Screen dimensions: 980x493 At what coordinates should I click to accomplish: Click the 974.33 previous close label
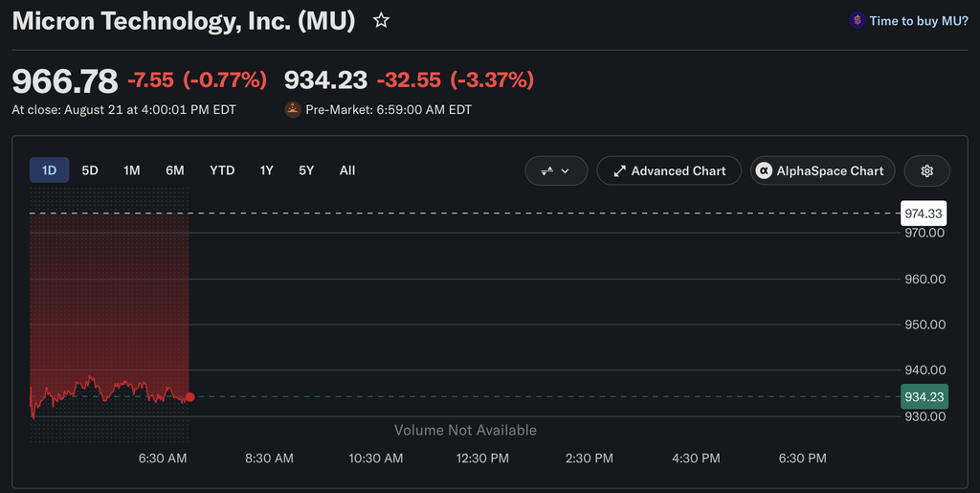(x=924, y=213)
